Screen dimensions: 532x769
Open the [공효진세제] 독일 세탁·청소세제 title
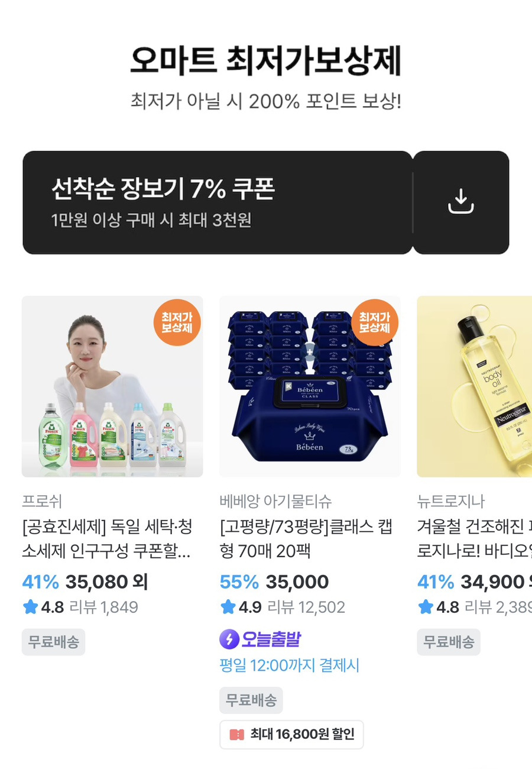[x=107, y=539]
